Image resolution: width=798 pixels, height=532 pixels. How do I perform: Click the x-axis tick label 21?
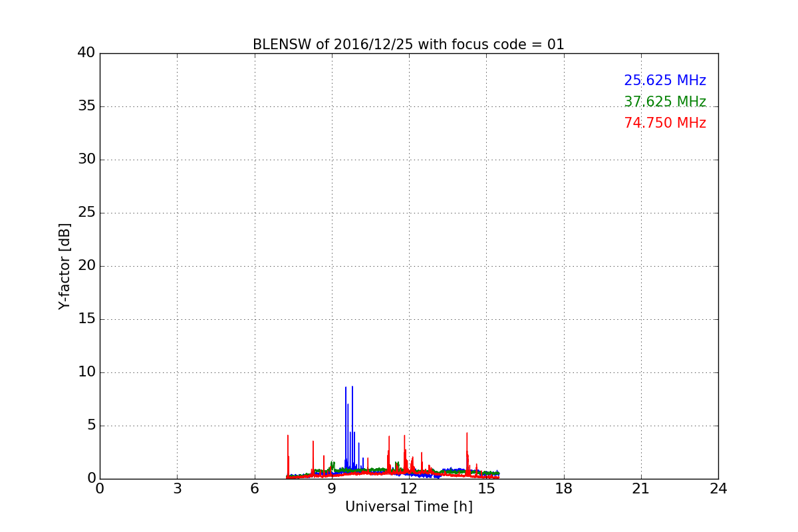coord(641,489)
